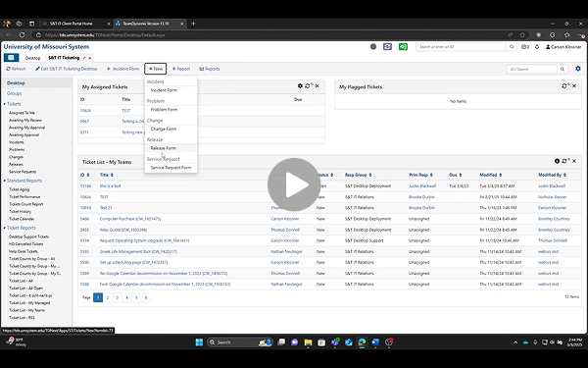Click the Refresh toolbar icon
Screen dimensions: 588x368
click(8, 69)
